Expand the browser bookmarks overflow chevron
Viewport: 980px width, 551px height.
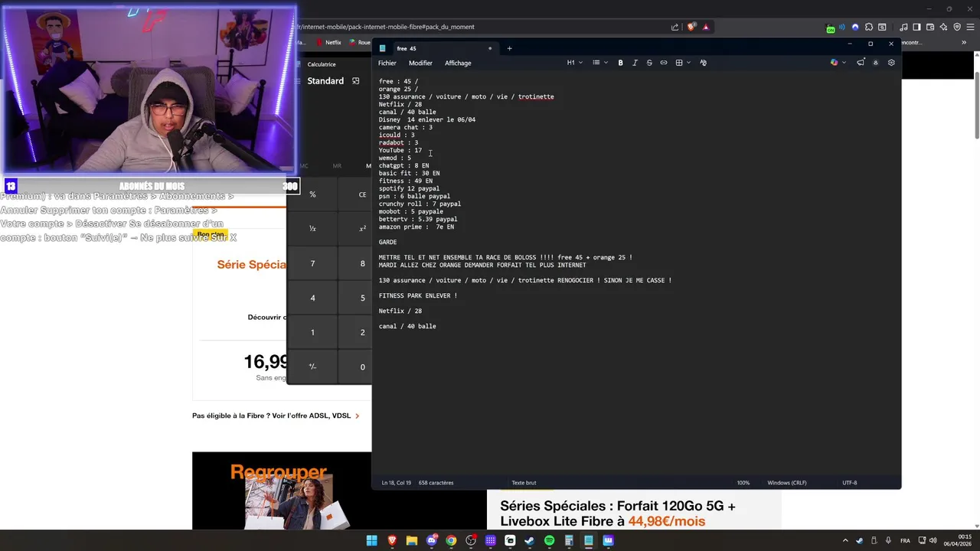(x=964, y=43)
